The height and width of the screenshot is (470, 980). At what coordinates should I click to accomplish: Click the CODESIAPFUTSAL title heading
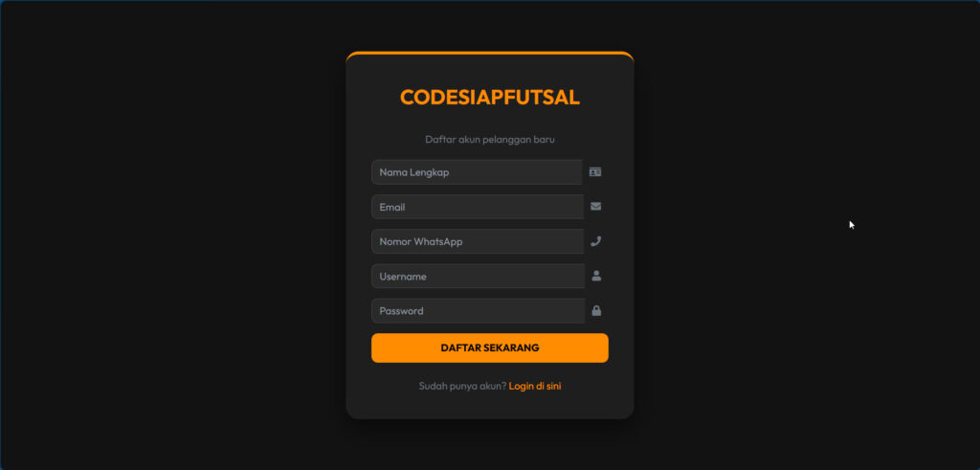(x=490, y=98)
